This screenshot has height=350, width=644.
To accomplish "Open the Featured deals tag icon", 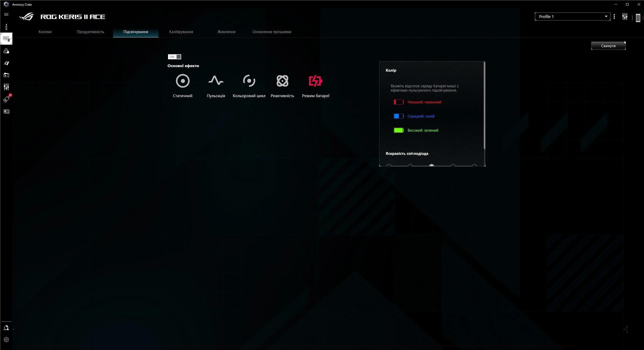I will [x=6, y=99].
